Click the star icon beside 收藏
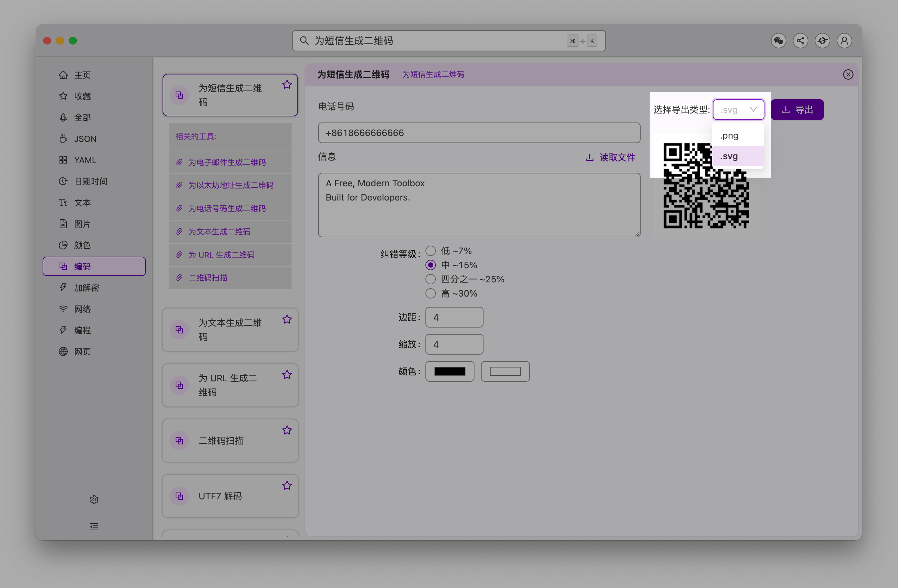 tap(63, 96)
